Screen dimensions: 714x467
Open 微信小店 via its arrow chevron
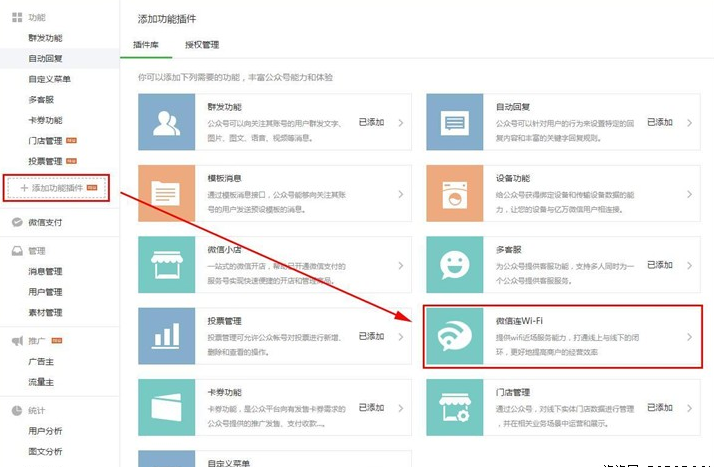[x=401, y=265]
